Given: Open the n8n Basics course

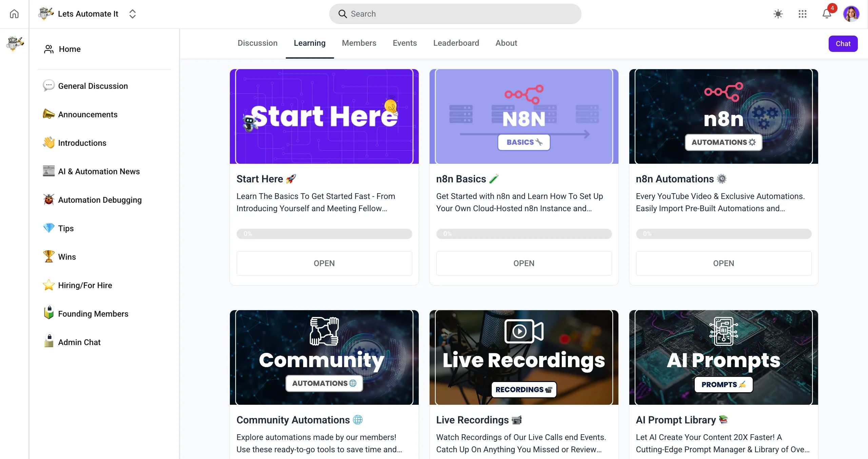Looking at the screenshot, I should [x=524, y=263].
